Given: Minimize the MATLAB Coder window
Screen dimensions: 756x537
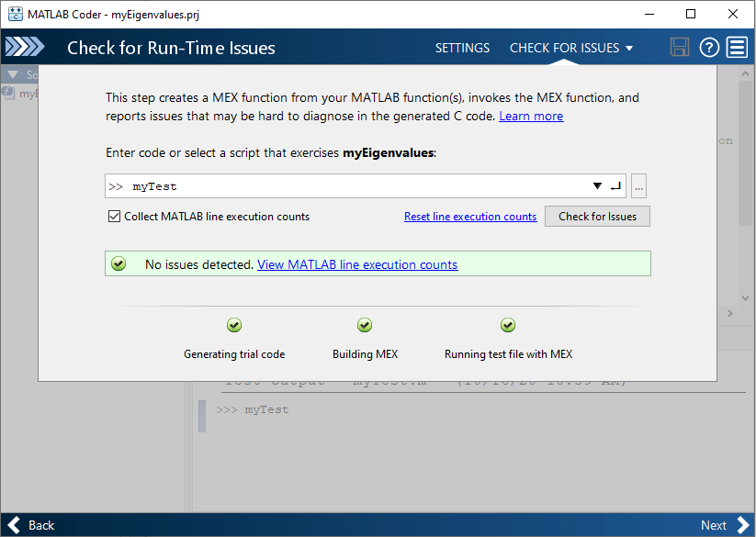Looking at the screenshot, I should tap(649, 14).
